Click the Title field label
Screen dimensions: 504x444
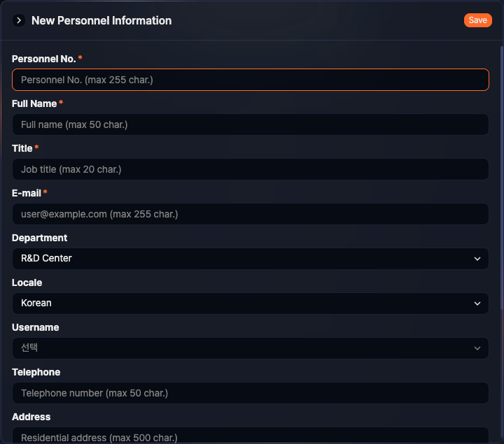pyautogui.click(x=22, y=148)
